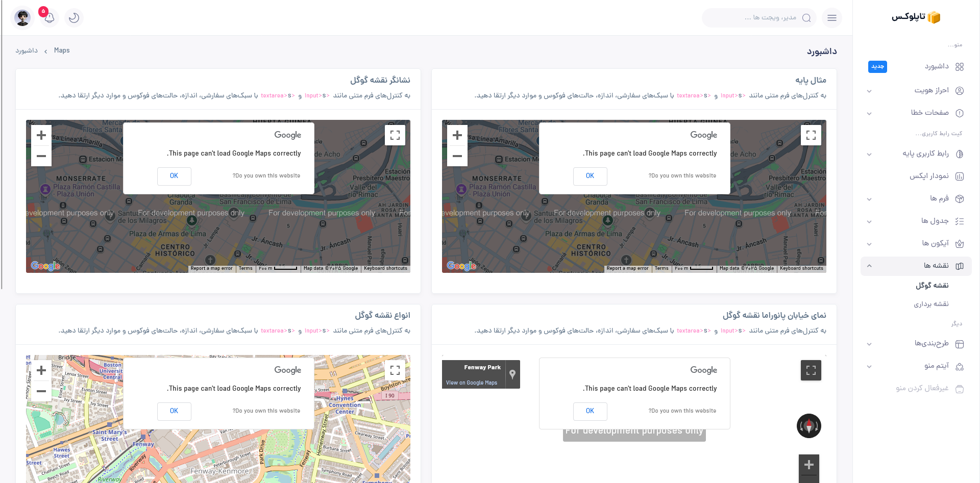This screenshot has width=980, height=483.
Task: Click OK in انواع نقشه گوگل dialog
Action: pyautogui.click(x=174, y=411)
